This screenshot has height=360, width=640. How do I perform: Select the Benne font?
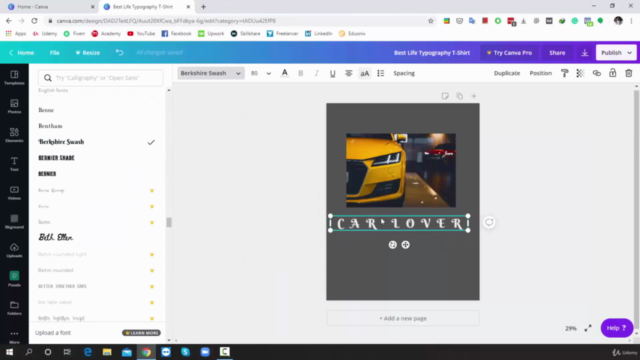coord(46,110)
